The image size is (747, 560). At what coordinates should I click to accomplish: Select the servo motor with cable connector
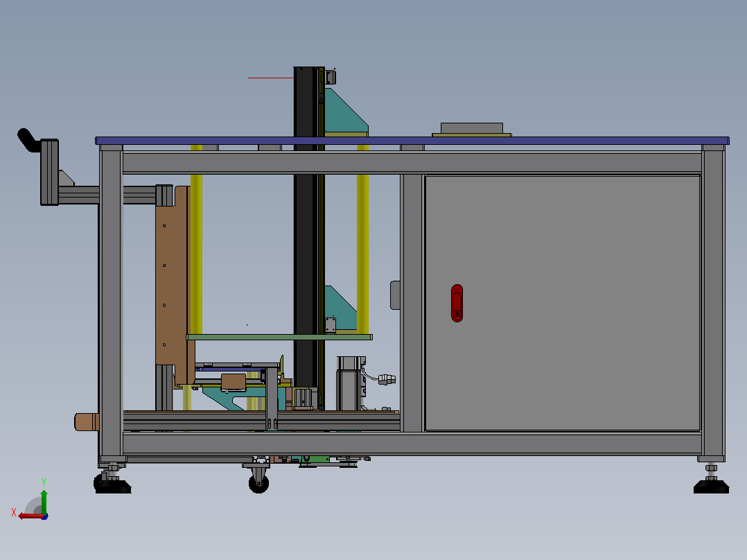[351, 383]
